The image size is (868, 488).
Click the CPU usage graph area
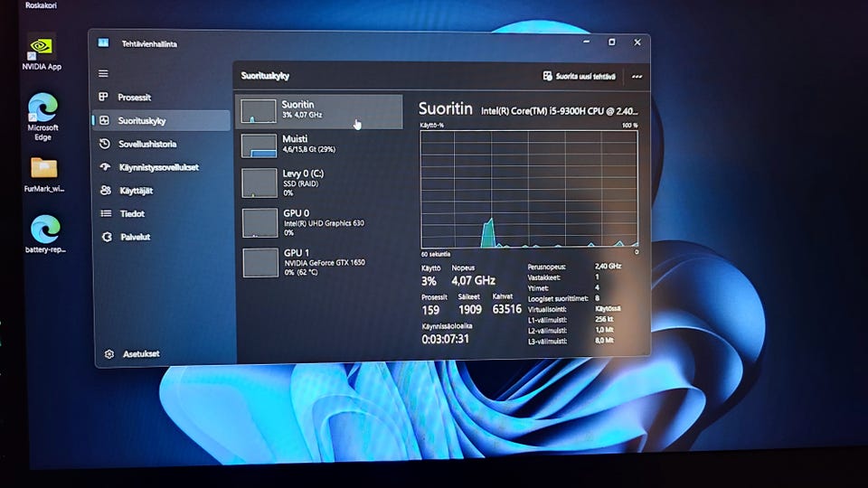[x=529, y=189]
